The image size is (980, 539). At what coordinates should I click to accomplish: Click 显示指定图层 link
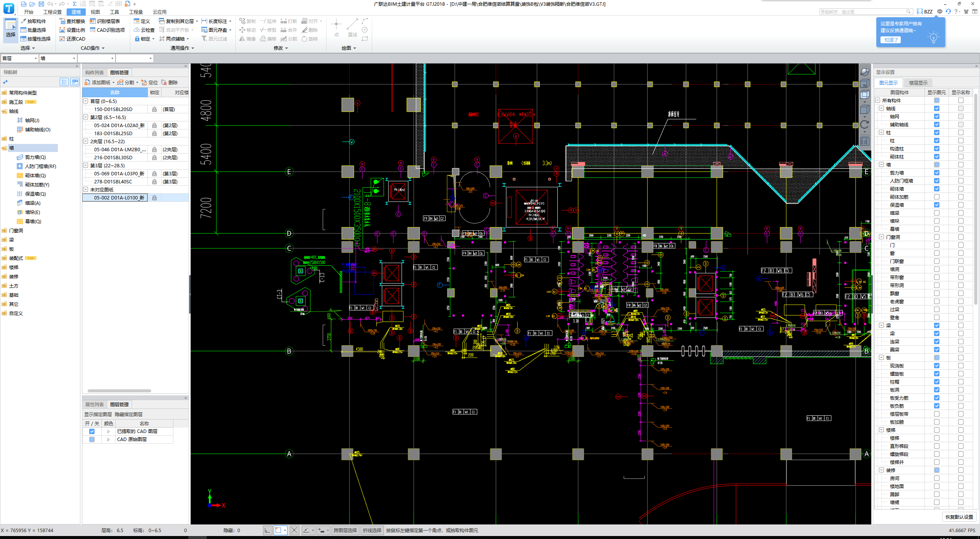pyautogui.click(x=98, y=415)
